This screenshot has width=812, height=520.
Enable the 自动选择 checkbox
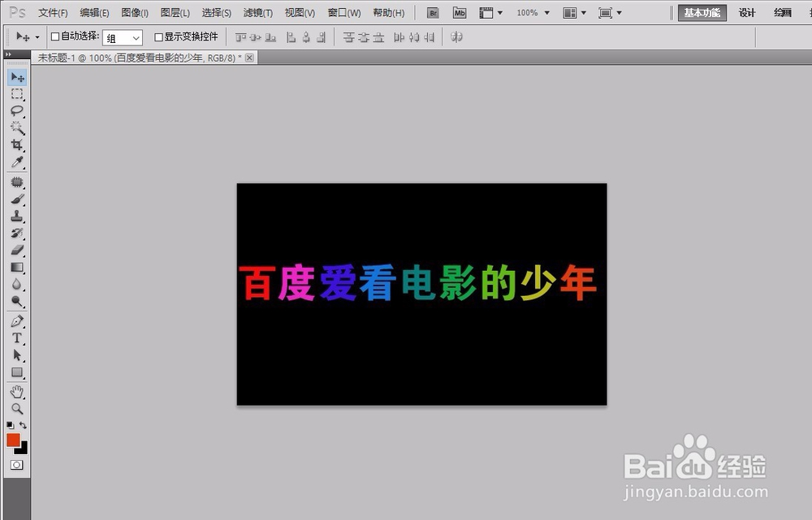(x=55, y=37)
